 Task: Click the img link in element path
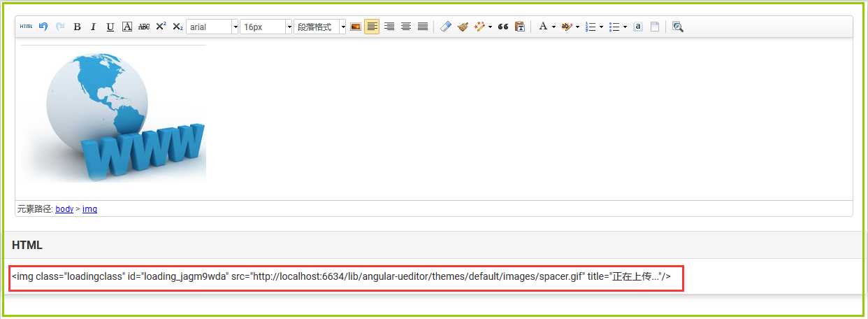coord(89,208)
